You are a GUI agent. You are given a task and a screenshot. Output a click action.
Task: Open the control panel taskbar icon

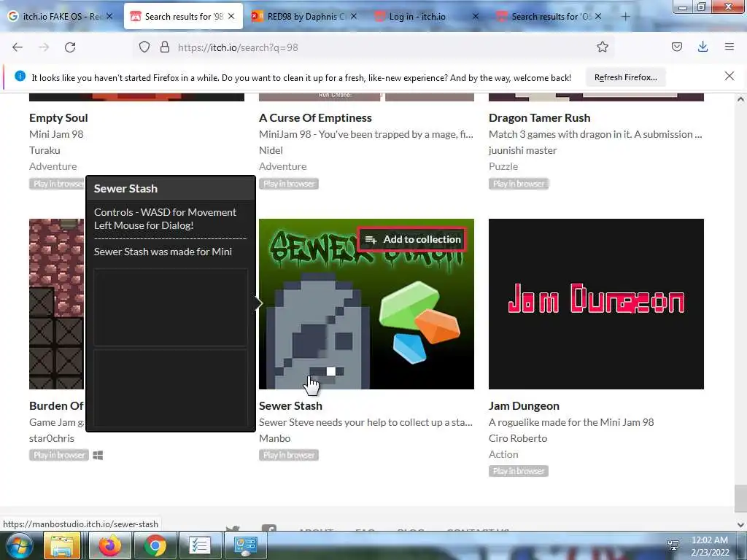[245, 545]
